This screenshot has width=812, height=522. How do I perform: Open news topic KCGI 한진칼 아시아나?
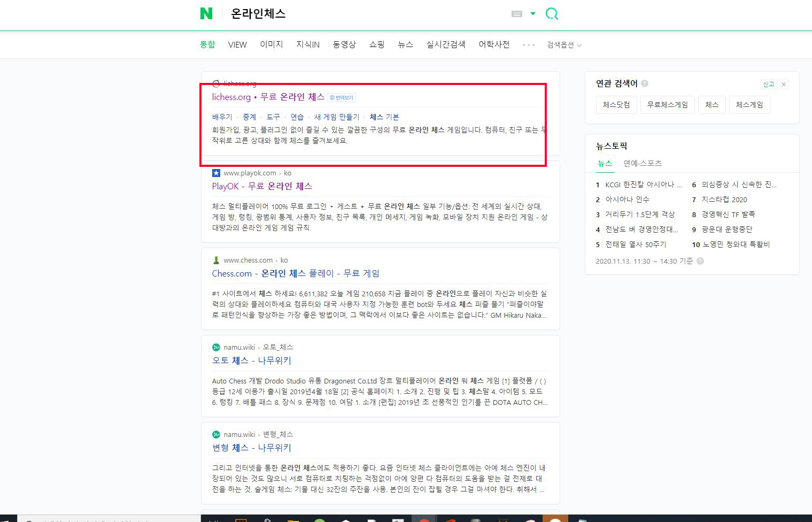tap(643, 185)
